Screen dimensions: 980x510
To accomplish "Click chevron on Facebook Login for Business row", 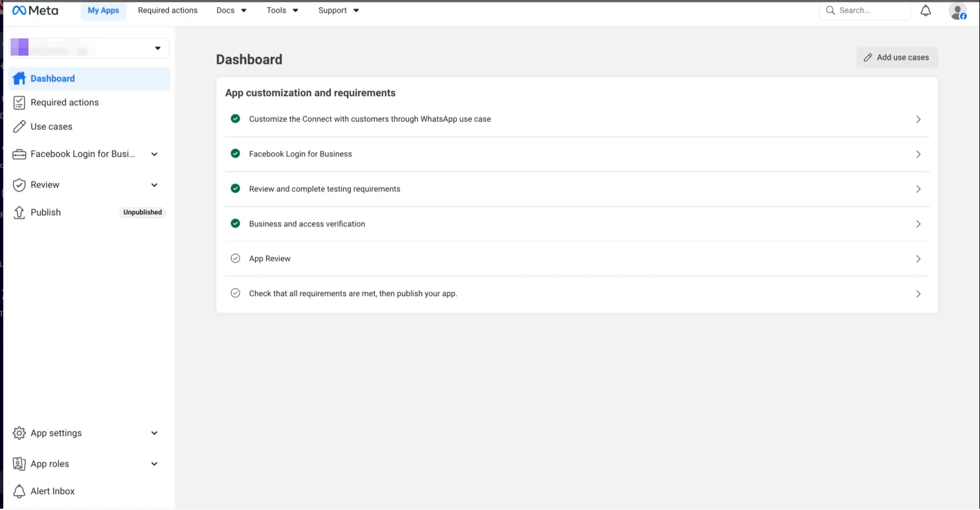I will point(918,154).
